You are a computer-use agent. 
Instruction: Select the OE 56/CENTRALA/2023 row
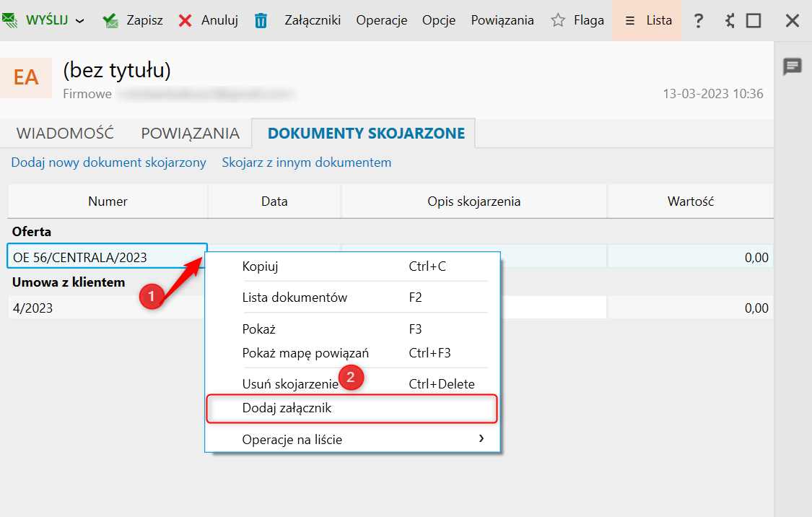(x=108, y=257)
